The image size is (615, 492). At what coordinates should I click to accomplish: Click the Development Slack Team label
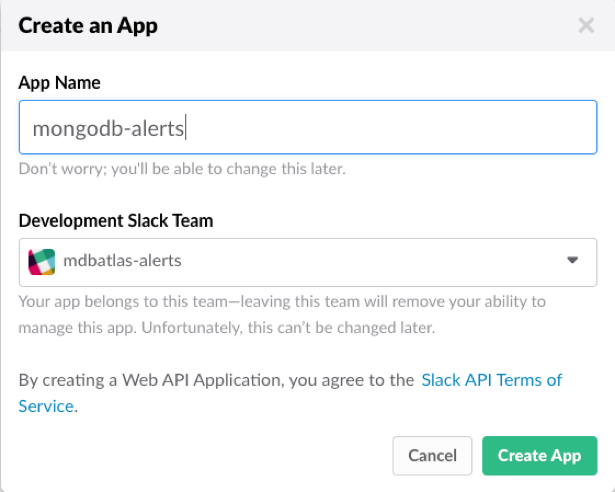click(x=116, y=220)
